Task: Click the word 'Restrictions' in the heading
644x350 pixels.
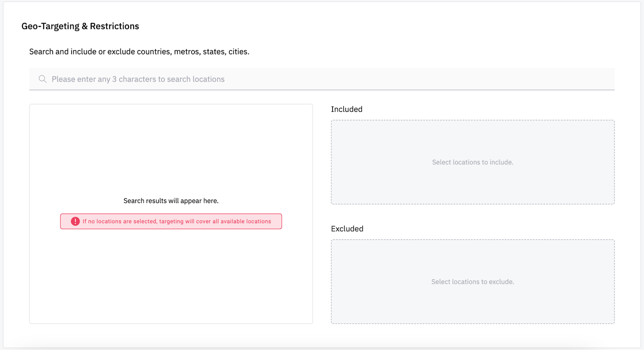Action: point(114,26)
